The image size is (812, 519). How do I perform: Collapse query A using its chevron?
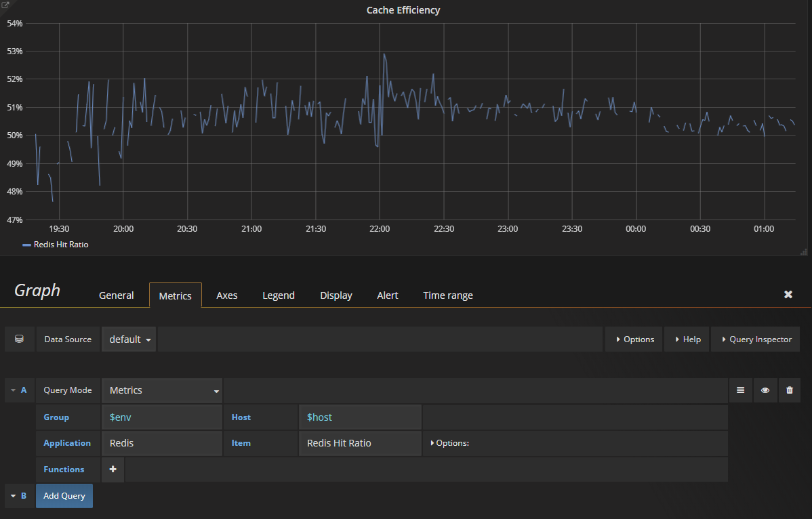click(x=12, y=390)
